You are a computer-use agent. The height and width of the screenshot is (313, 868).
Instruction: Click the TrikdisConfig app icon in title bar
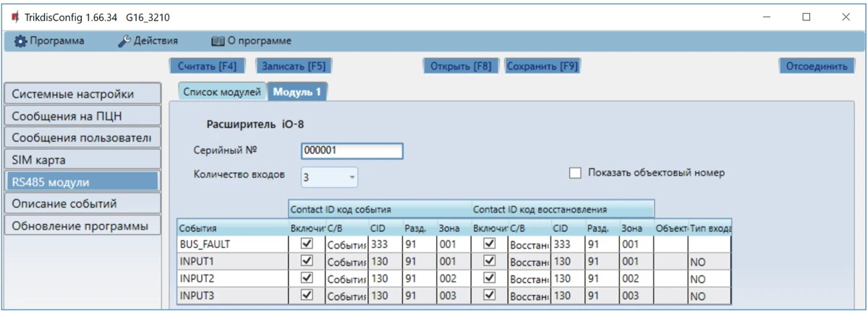(14, 17)
